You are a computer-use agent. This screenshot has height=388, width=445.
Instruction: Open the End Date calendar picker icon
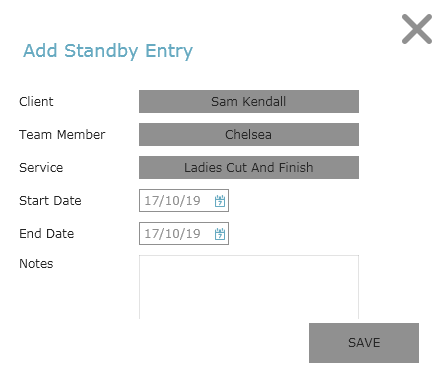click(220, 234)
